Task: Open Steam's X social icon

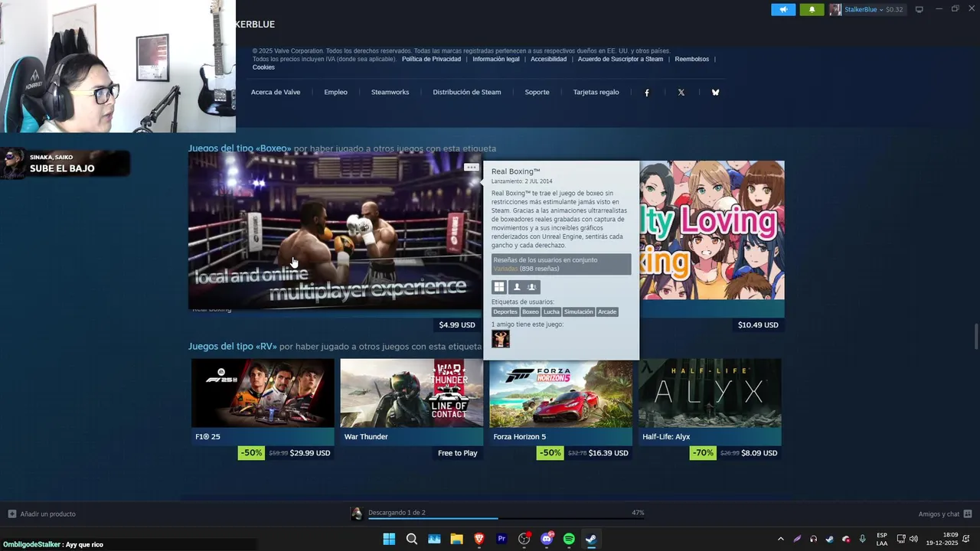Action: click(681, 93)
